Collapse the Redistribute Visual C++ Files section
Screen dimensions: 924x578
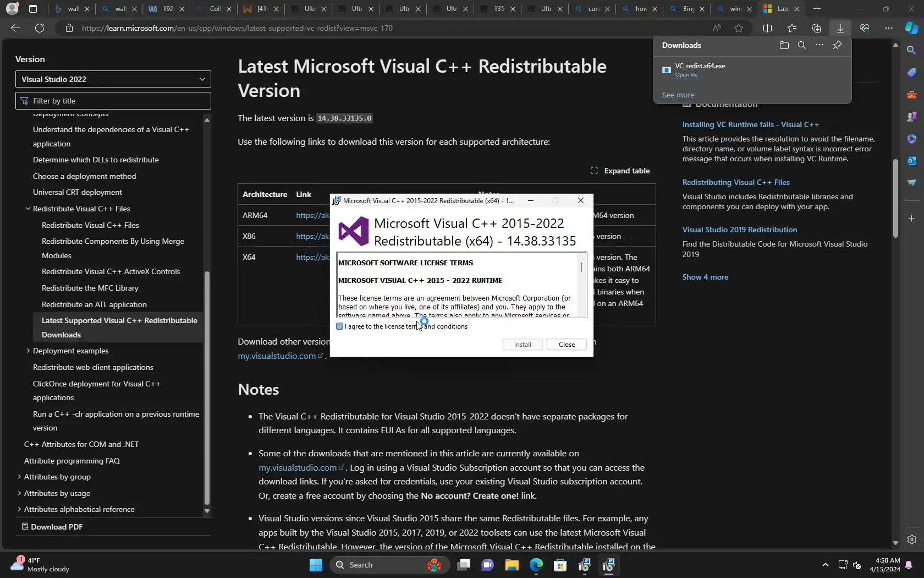[28, 209]
